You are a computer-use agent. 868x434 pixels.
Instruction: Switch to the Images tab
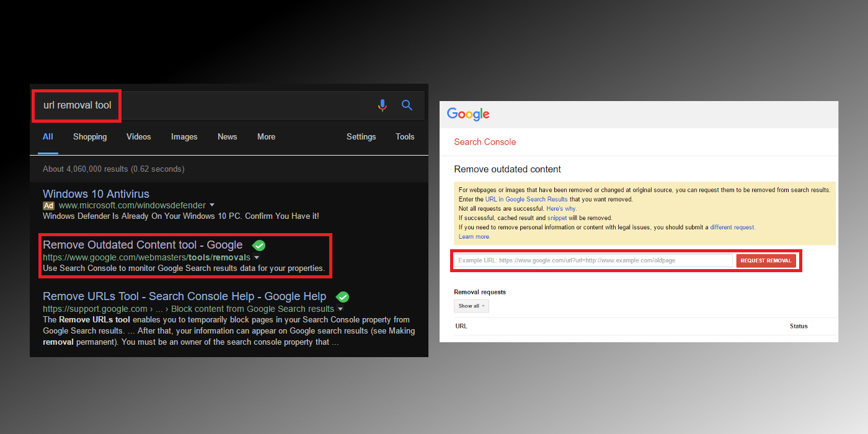click(184, 137)
